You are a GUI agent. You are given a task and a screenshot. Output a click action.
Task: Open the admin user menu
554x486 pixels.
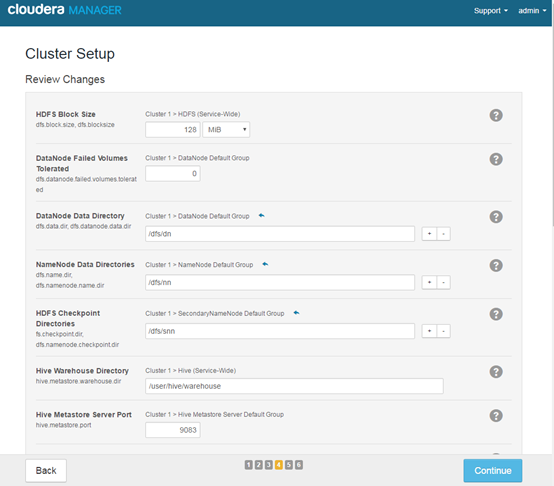coord(532,11)
